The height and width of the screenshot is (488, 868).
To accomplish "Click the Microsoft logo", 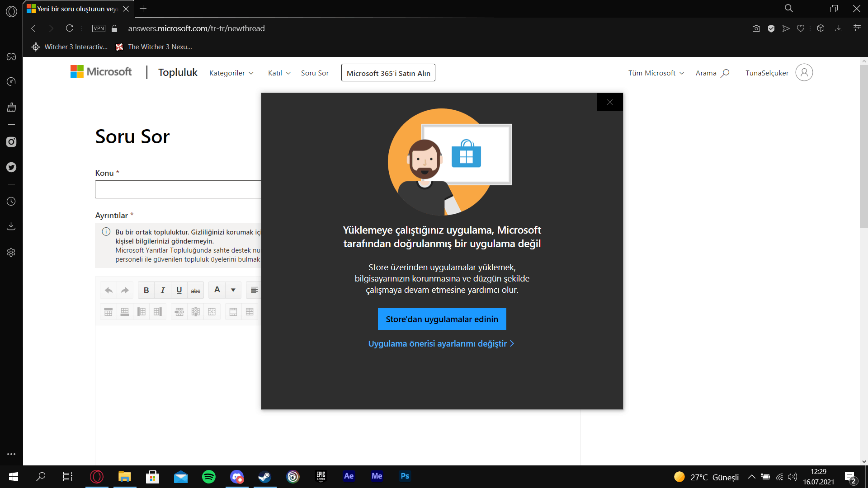I will pos(101,72).
